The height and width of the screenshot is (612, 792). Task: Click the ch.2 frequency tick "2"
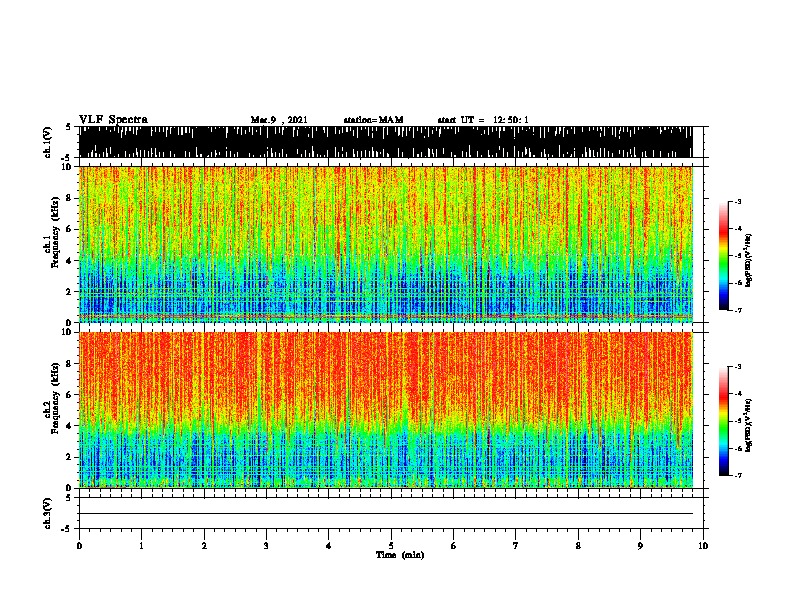(x=69, y=457)
